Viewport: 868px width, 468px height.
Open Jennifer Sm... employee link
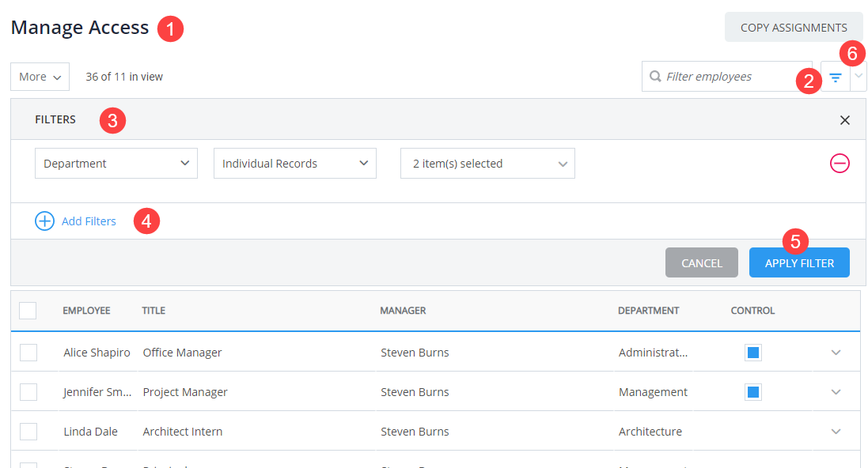97,391
